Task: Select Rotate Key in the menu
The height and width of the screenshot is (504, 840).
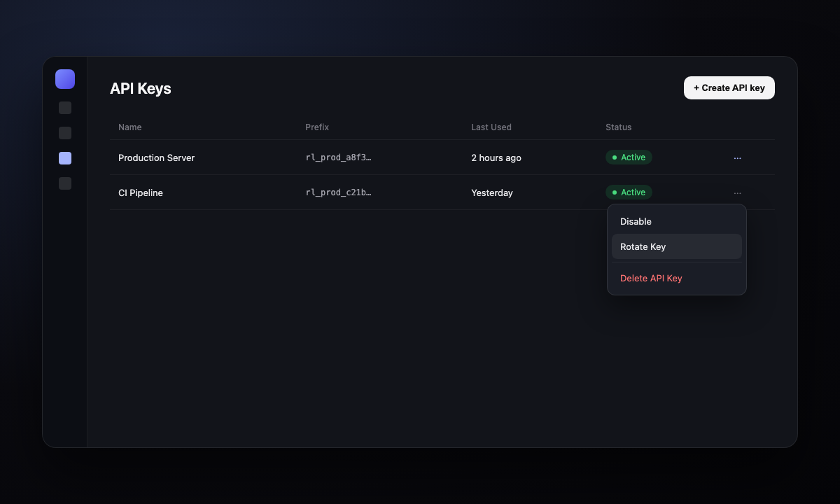Action: coord(676,246)
